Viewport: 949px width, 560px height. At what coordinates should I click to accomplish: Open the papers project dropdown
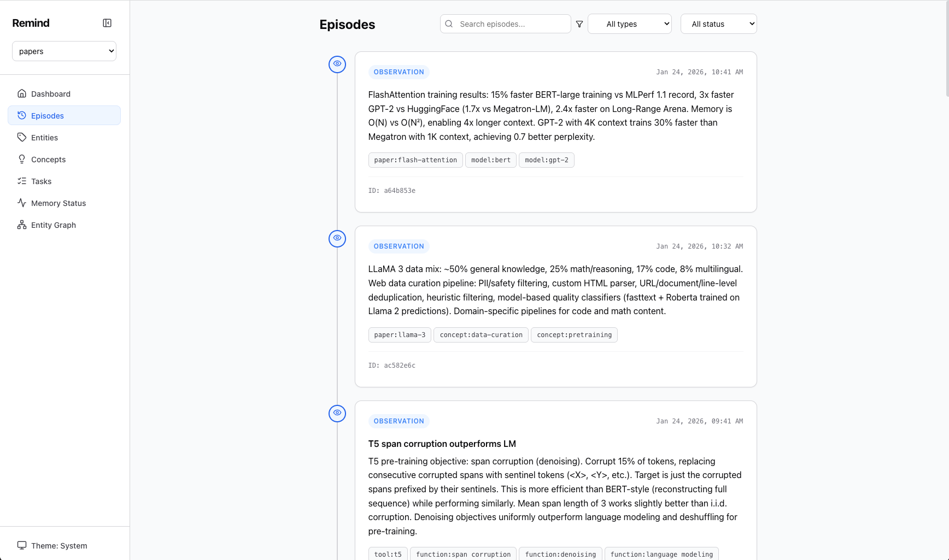pos(64,51)
